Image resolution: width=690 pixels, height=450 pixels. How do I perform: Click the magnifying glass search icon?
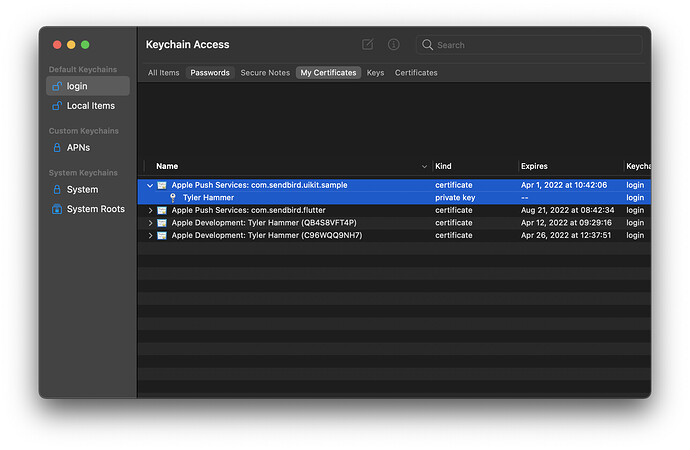(427, 45)
